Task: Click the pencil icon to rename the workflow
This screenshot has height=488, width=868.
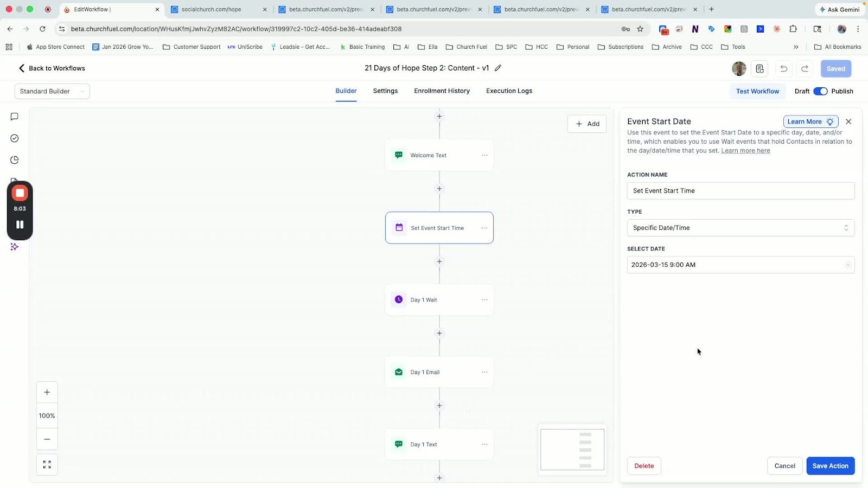Action: tap(498, 68)
